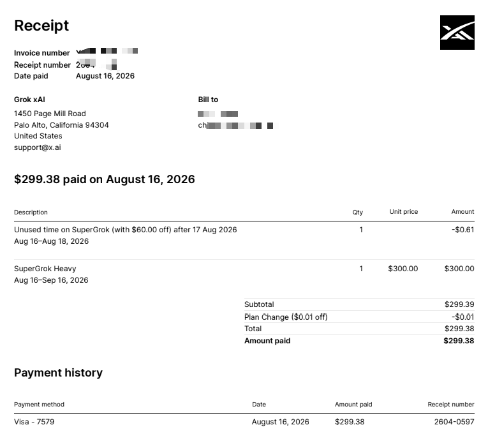The width and height of the screenshot is (488, 448).
Task: Select the Visa - 7579 payment method
Action: pyautogui.click(x=34, y=422)
